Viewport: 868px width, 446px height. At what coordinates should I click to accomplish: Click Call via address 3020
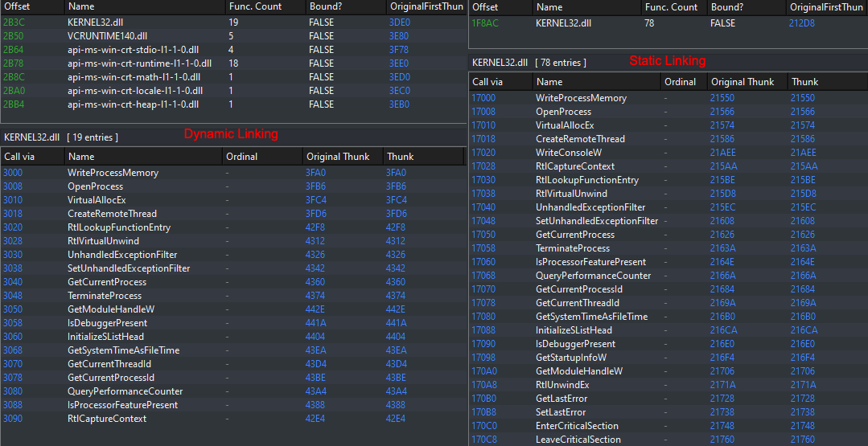[13, 227]
